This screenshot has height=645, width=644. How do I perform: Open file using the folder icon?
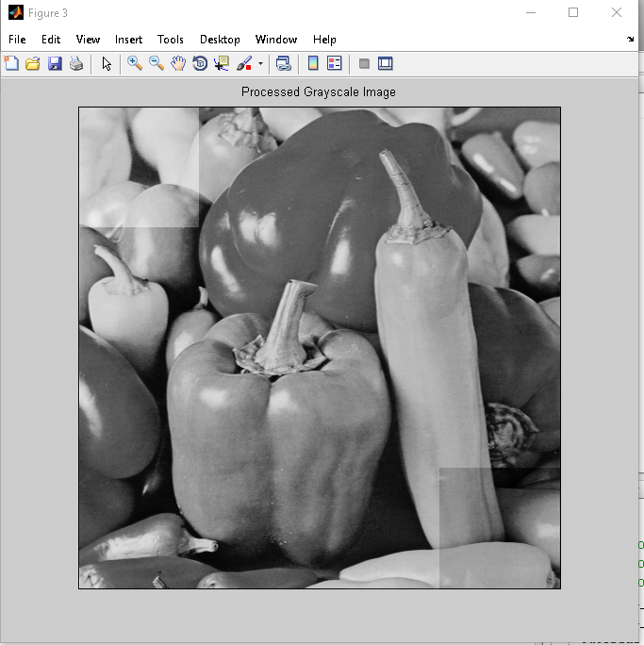pyautogui.click(x=33, y=64)
